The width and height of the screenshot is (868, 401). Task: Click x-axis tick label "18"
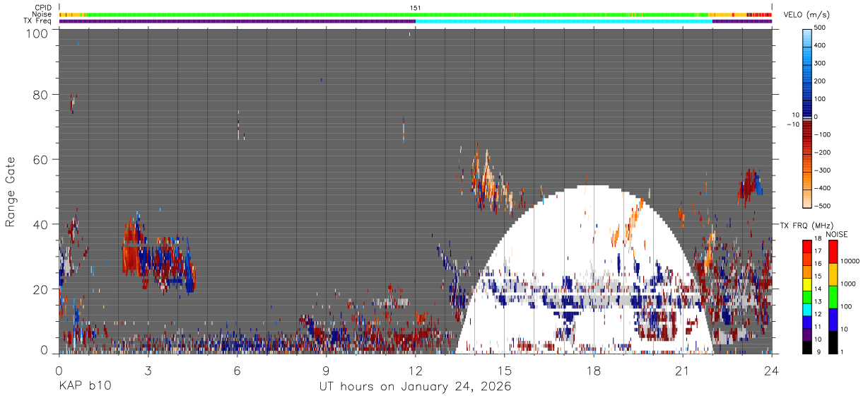coord(594,370)
